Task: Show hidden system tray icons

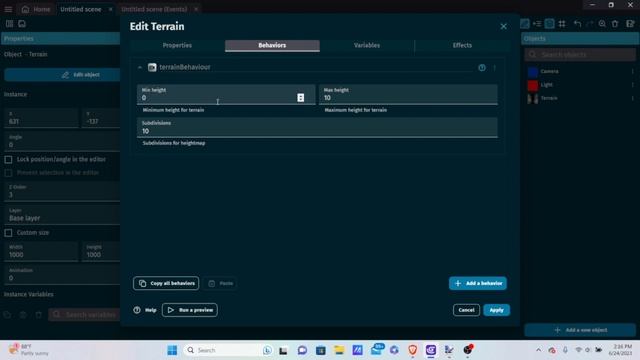Action: coord(538,350)
